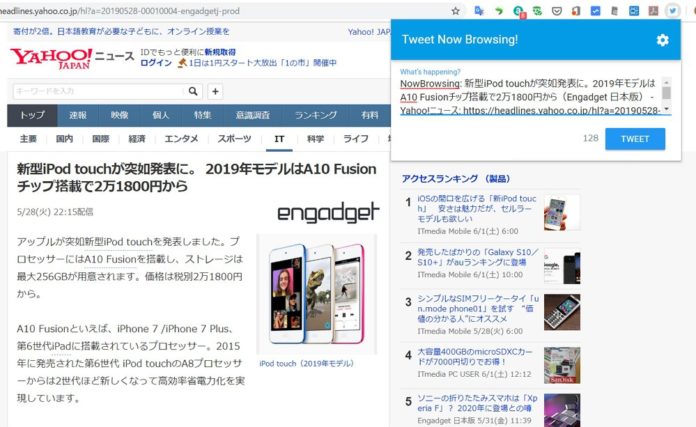Open the 速報 navigation tab
Screen dimensions: 696x427
click(x=78, y=115)
